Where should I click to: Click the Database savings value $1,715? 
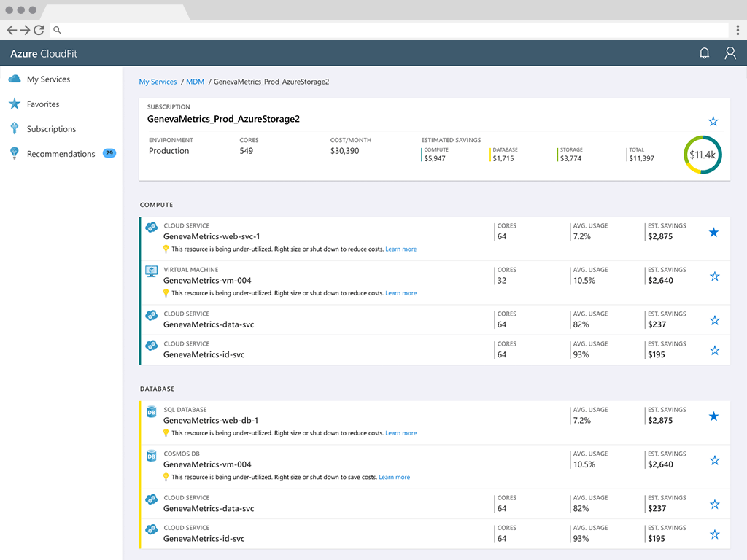503,158
